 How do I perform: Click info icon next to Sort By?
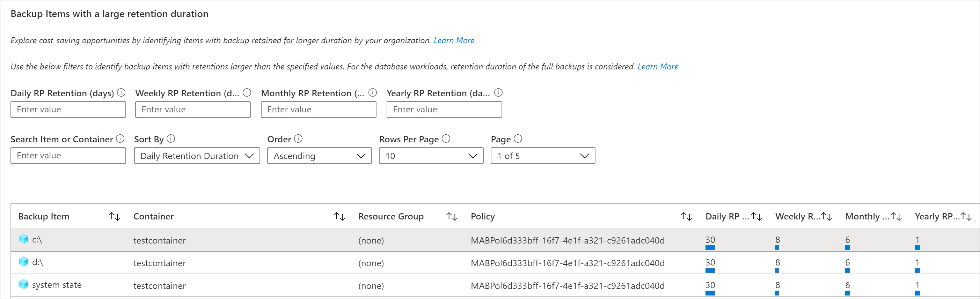[171, 139]
